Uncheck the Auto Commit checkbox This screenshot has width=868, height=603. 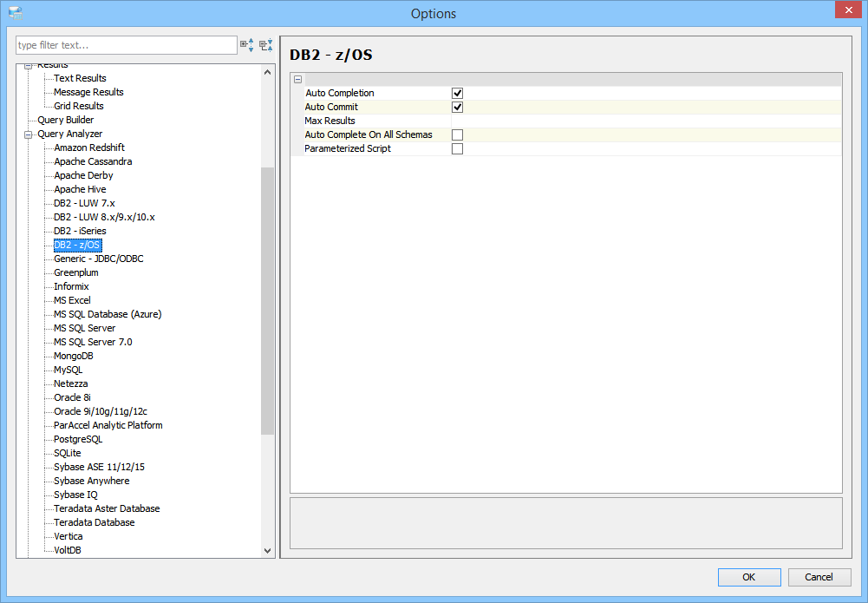click(457, 107)
